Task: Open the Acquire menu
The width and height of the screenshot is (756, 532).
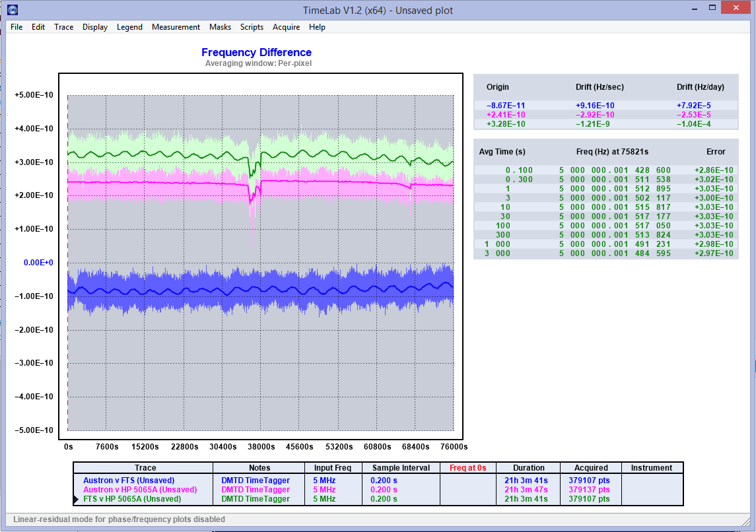Action: click(x=287, y=27)
